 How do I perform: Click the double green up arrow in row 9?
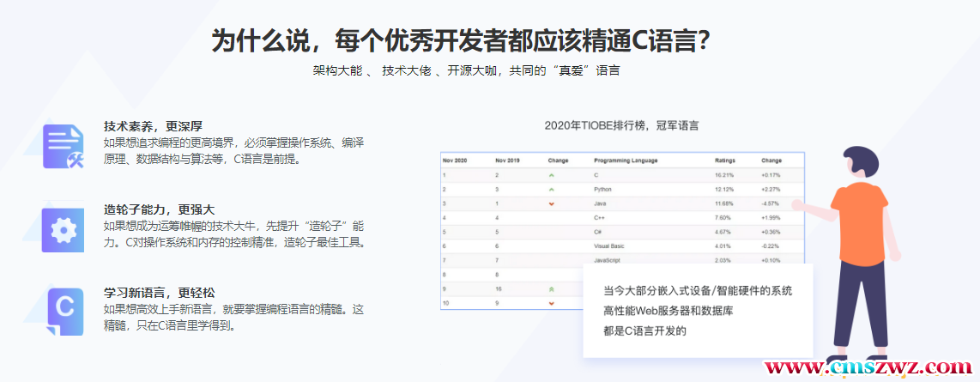pyautogui.click(x=552, y=288)
